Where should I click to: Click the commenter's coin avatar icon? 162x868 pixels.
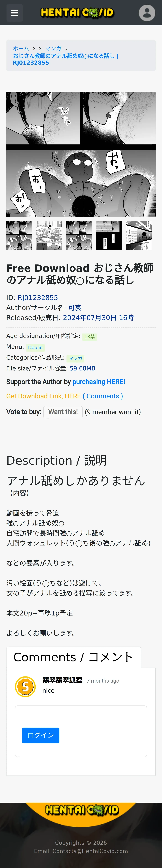(x=25, y=686)
